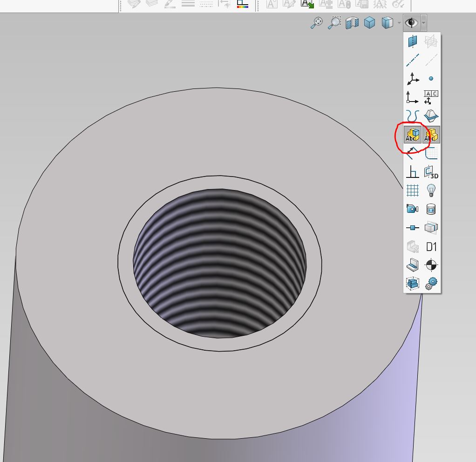
Task: Toggle Hide/Show Items eye button
Action: (x=411, y=23)
